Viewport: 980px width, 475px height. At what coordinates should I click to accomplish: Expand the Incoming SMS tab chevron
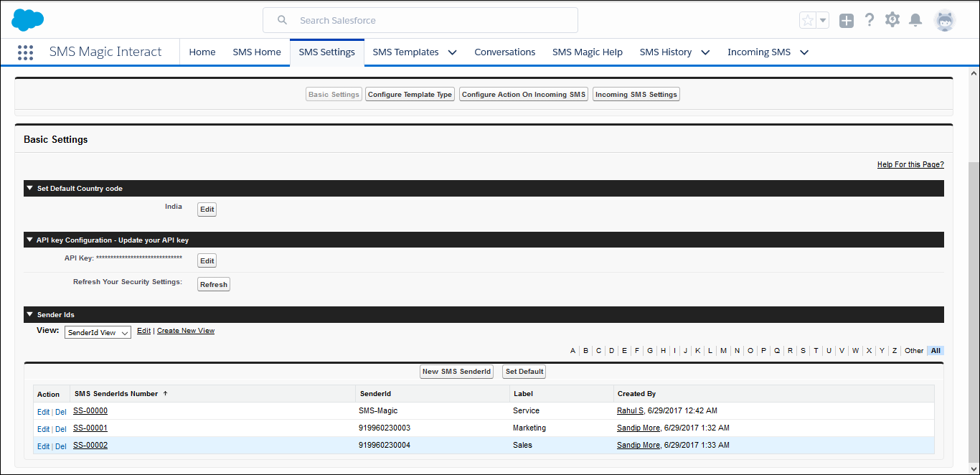[x=804, y=52]
